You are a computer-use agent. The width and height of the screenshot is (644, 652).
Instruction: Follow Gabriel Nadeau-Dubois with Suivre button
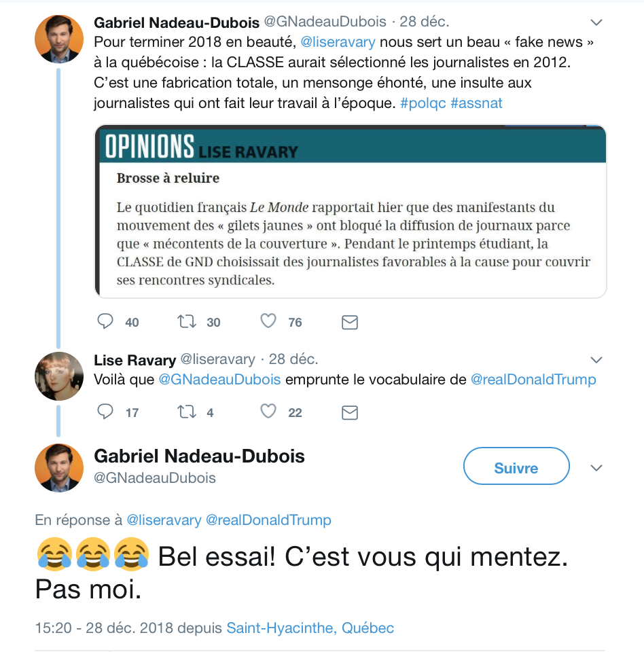coord(516,466)
